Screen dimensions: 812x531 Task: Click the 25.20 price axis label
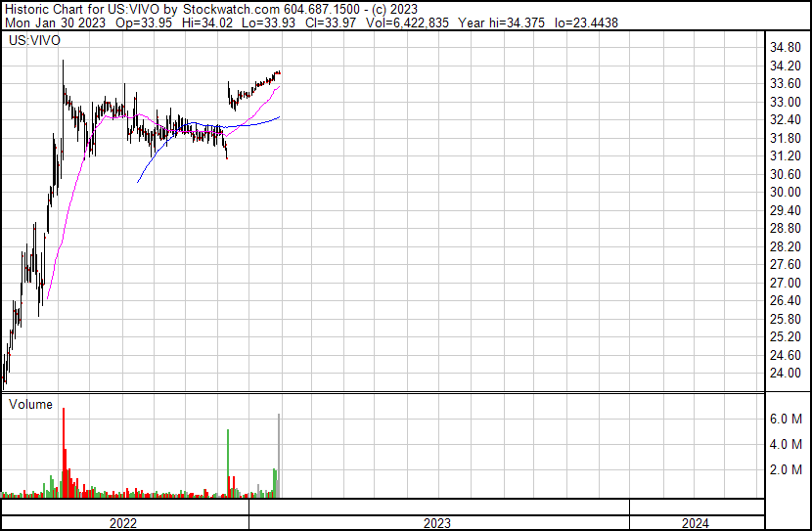pos(786,337)
